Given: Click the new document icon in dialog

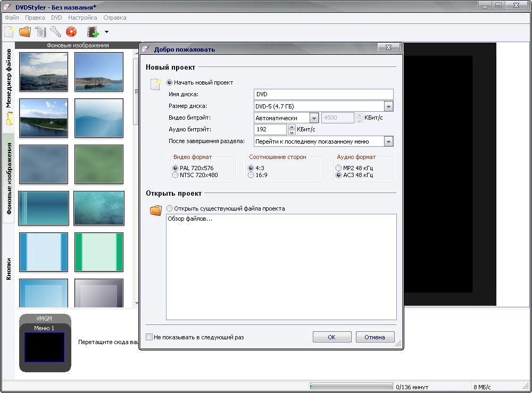Looking at the screenshot, I should pyautogui.click(x=156, y=84).
